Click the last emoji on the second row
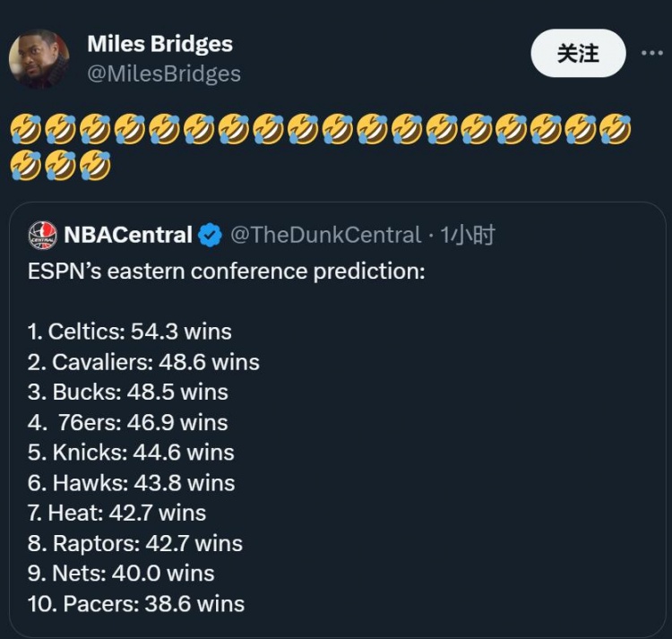 pos(95,165)
